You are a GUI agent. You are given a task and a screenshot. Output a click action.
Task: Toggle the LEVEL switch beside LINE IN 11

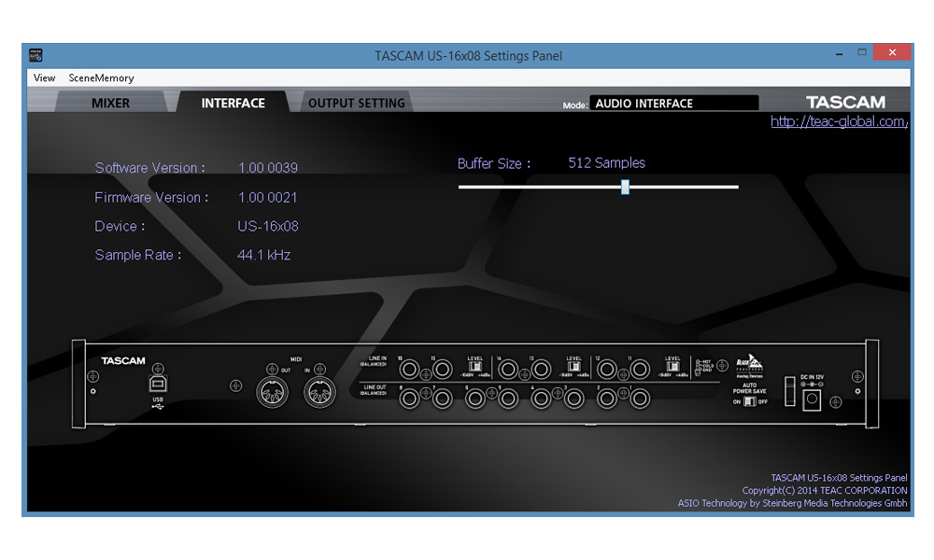(x=672, y=367)
